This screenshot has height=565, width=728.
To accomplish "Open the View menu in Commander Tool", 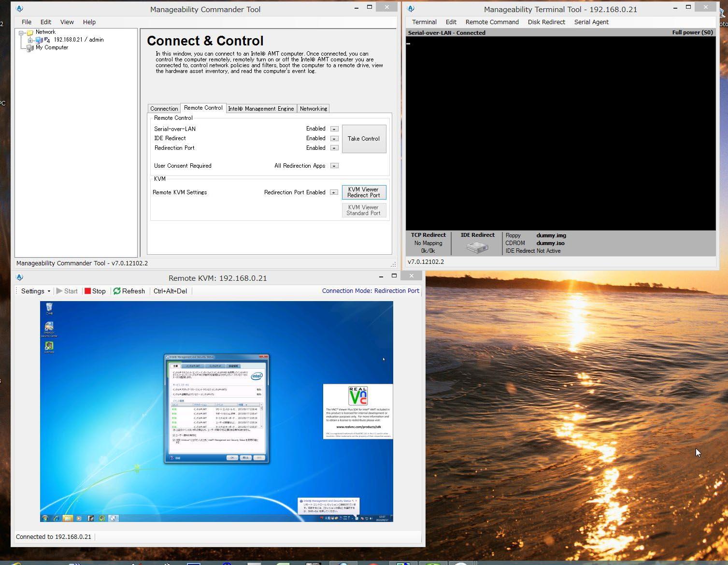I will click(x=67, y=22).
